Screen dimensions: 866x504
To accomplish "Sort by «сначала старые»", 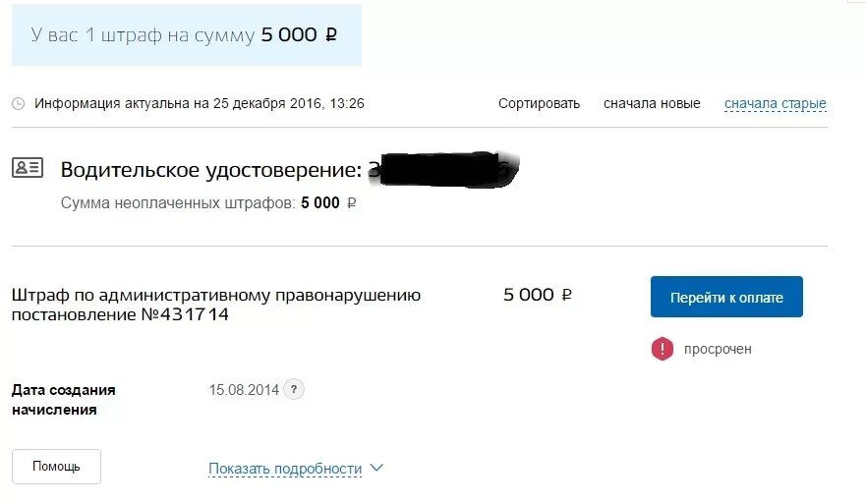I will (x=776, y=103).
